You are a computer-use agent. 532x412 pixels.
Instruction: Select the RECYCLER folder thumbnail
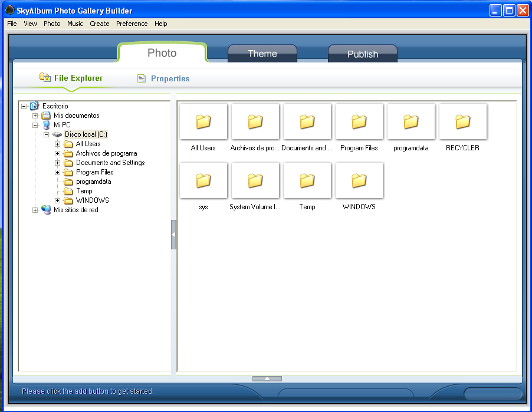(x=463, y=121)
